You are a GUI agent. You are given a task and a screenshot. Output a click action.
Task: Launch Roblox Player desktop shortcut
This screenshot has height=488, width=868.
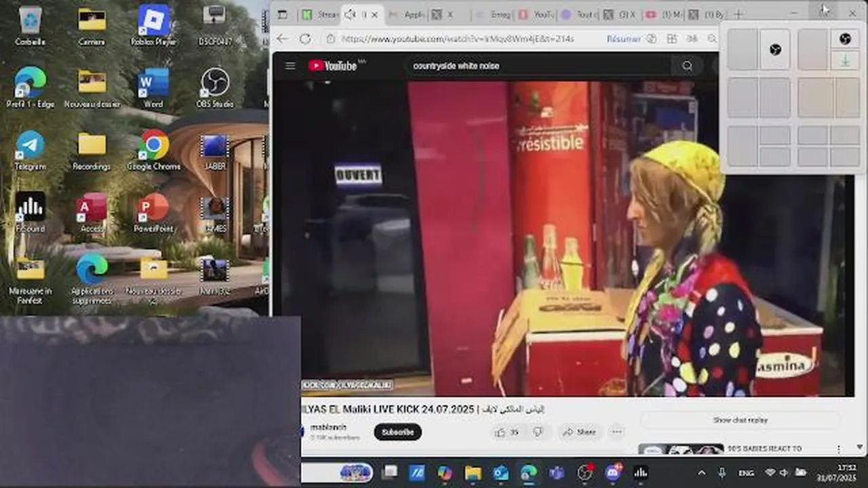(153, 26)
